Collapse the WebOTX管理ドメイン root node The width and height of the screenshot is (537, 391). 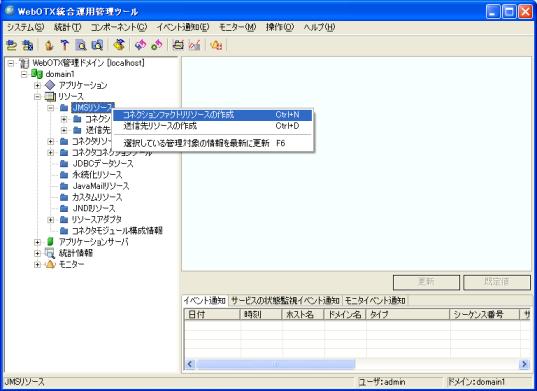11,63
